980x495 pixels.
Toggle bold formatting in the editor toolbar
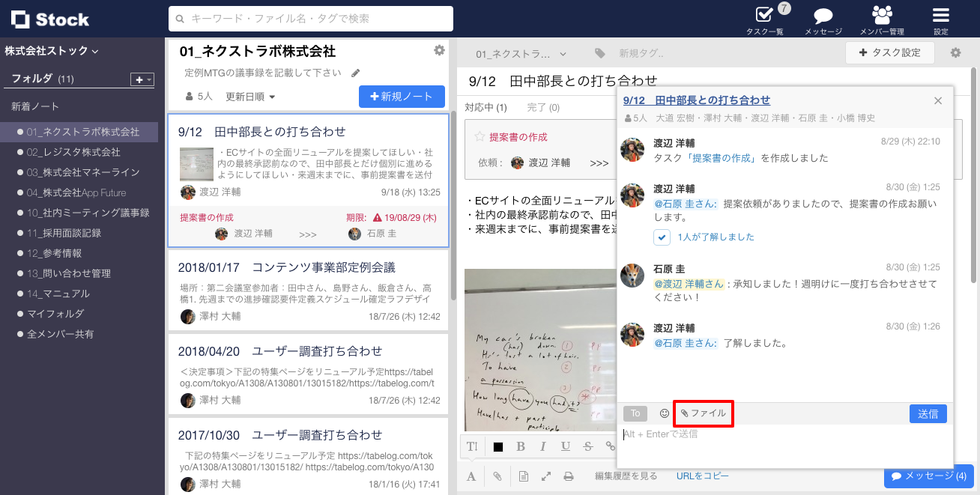pyautogui.click(x=520, y=446)
